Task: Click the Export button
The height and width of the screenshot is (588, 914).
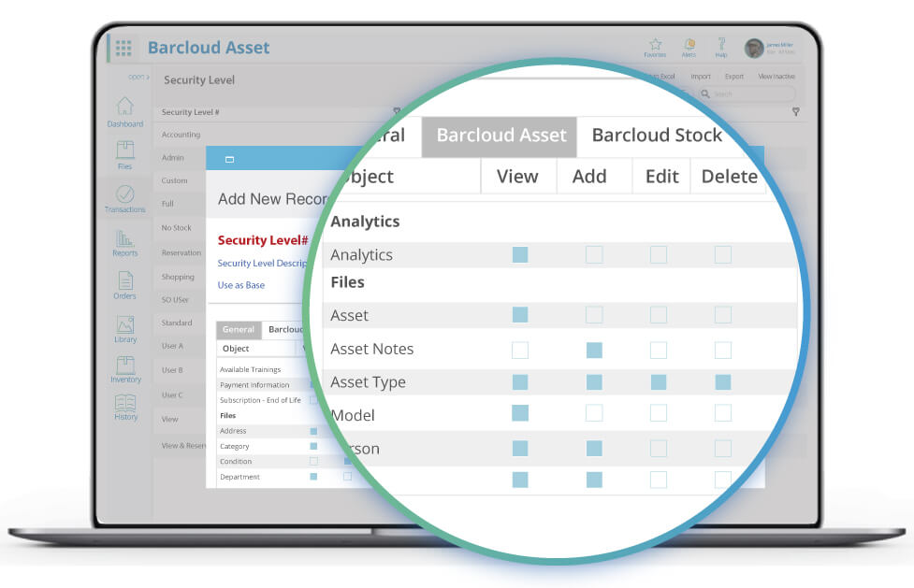Action: click(733, 77)
